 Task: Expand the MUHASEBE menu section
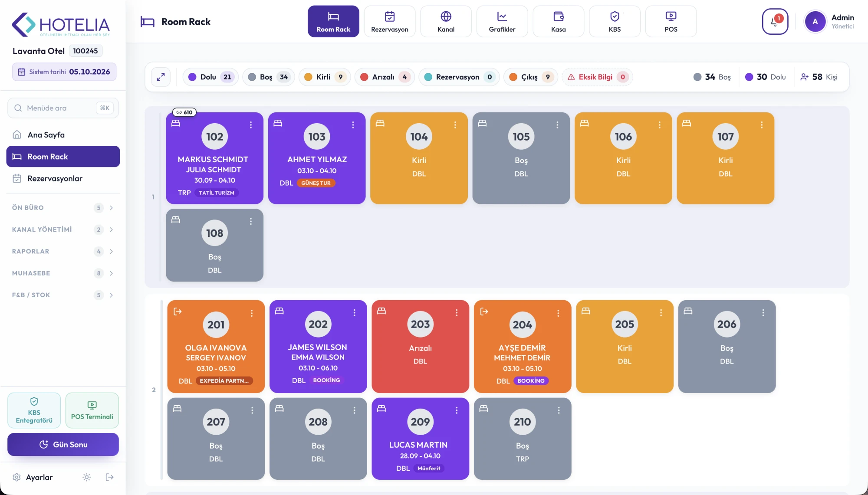[63, 273]
